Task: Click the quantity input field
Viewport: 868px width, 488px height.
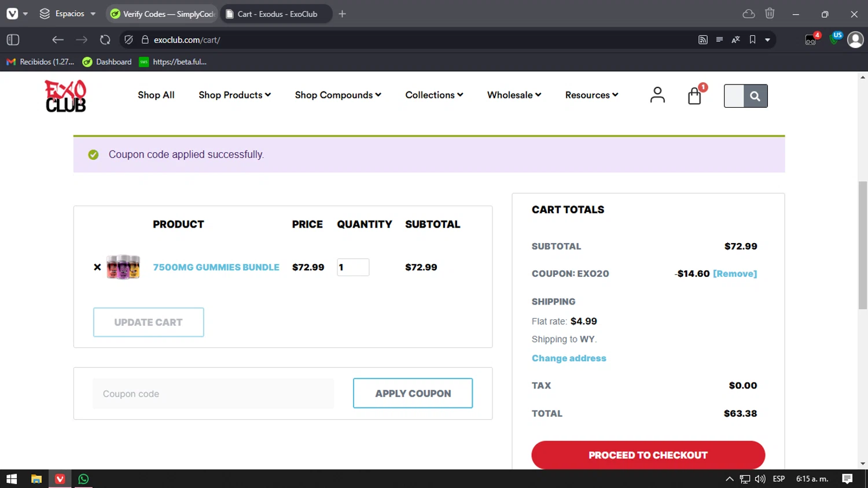Action: point(353,267)
